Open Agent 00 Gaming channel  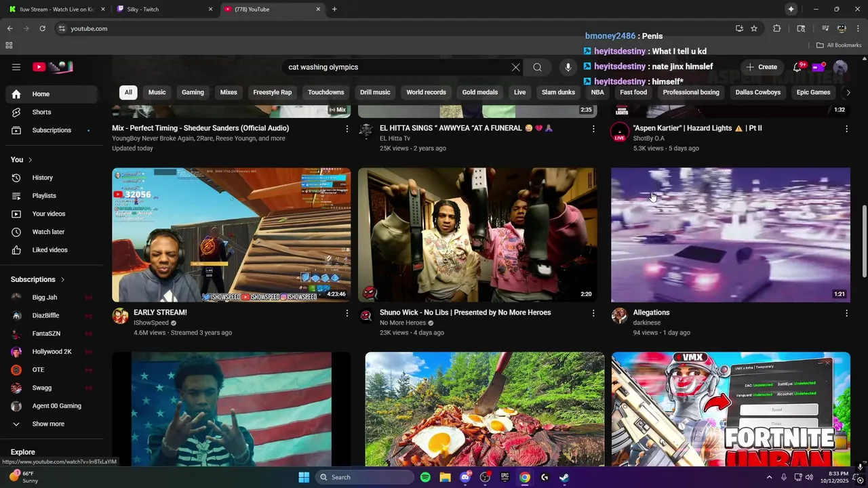(x=51, y=406)
